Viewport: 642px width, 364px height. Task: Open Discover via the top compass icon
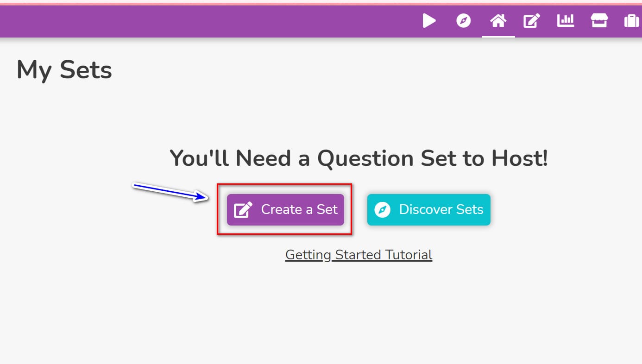(x=464, y=21)
